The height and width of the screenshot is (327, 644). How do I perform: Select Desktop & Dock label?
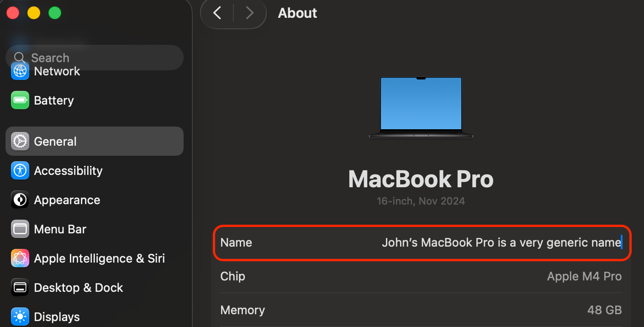coord(79,288)
